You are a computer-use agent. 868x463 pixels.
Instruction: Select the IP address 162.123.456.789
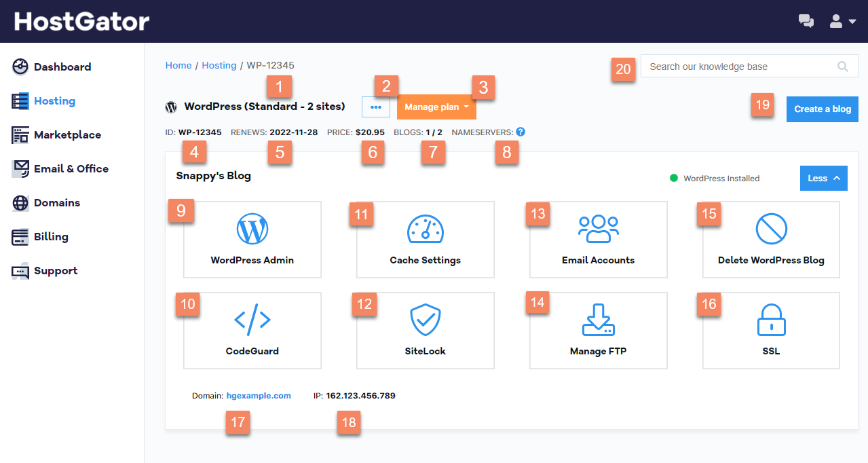360,395
